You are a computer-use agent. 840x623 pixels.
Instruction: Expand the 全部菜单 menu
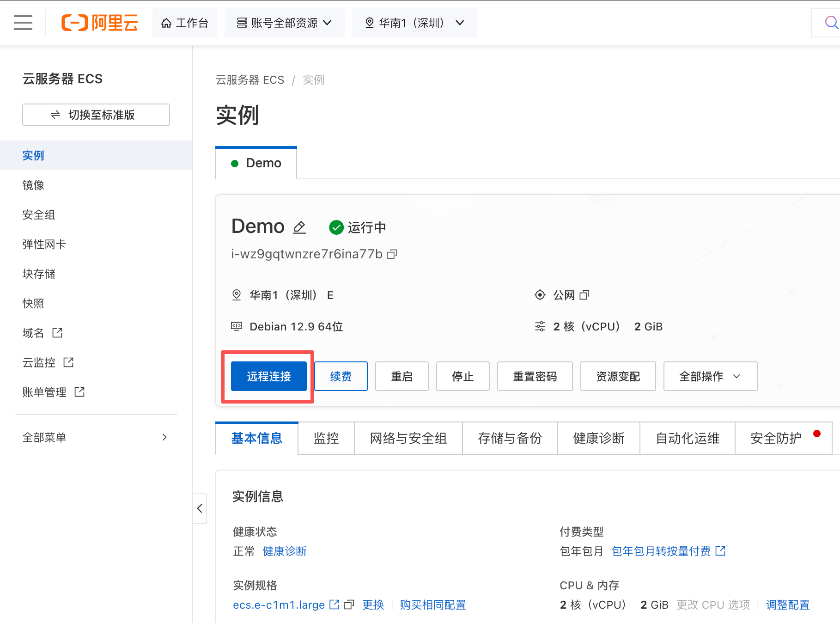[x=96, y=437]
